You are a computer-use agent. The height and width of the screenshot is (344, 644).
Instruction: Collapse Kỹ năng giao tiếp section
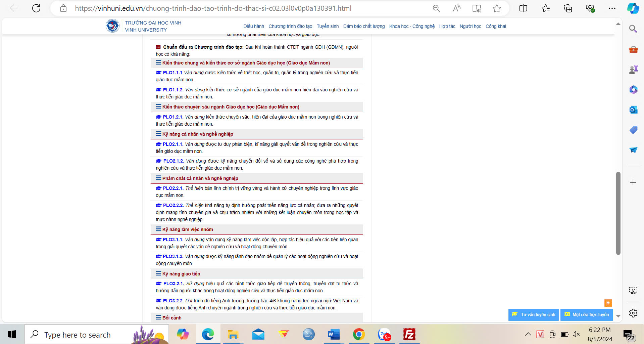[x=257, y=274]
